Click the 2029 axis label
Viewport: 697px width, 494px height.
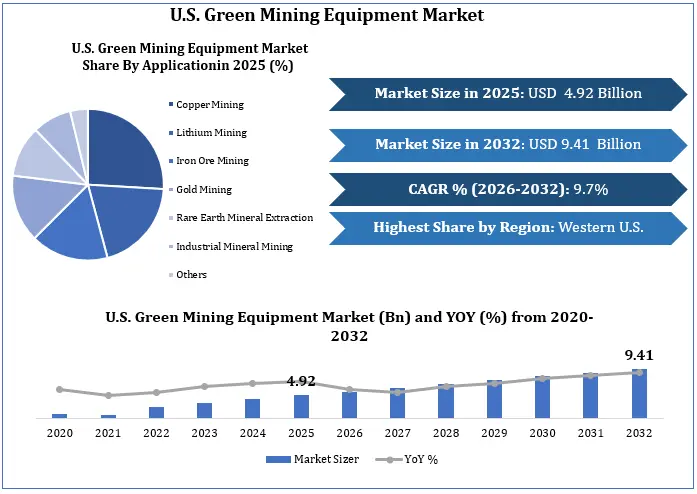494,433
